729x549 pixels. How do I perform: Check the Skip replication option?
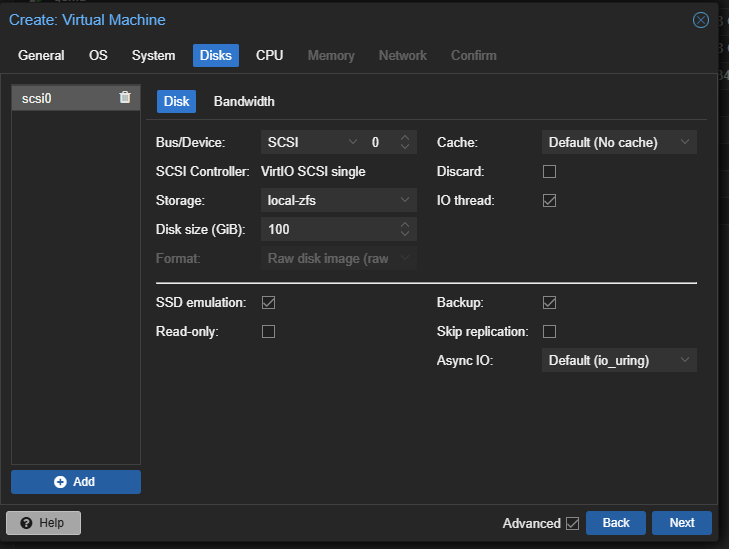tap(549, 331)
